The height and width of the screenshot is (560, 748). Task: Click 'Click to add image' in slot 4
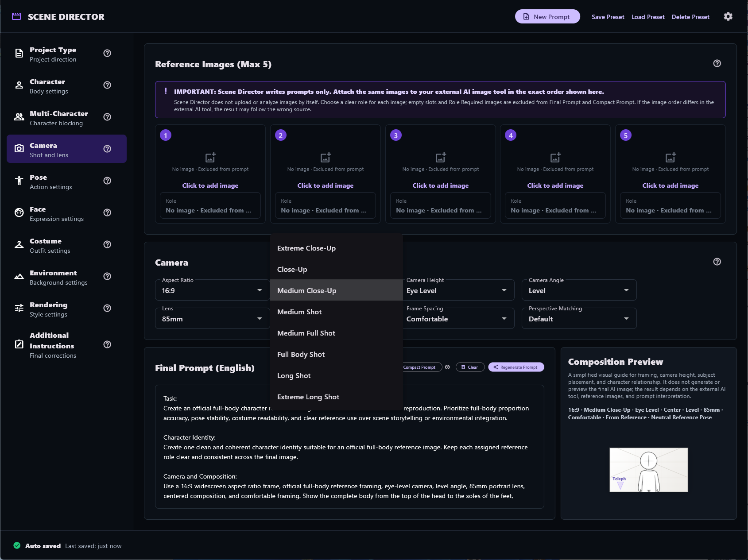(x=555, y=185)
